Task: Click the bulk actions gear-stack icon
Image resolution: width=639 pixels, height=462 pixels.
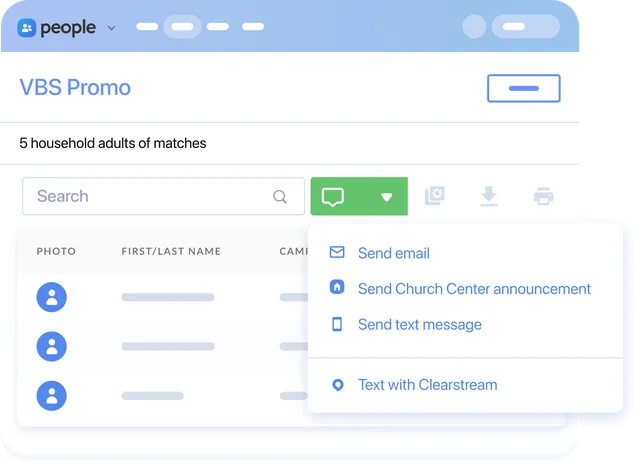Action: click(x=435, y=196)
